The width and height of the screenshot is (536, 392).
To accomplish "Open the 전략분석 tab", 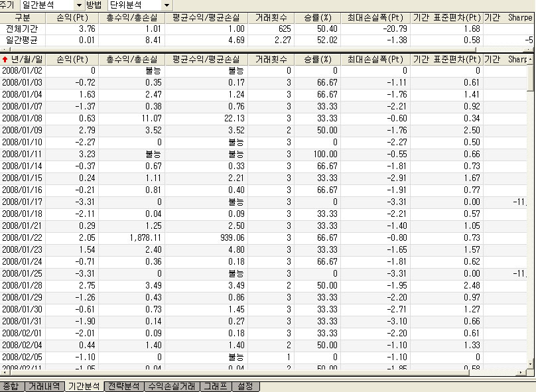I will coord(123,386).
